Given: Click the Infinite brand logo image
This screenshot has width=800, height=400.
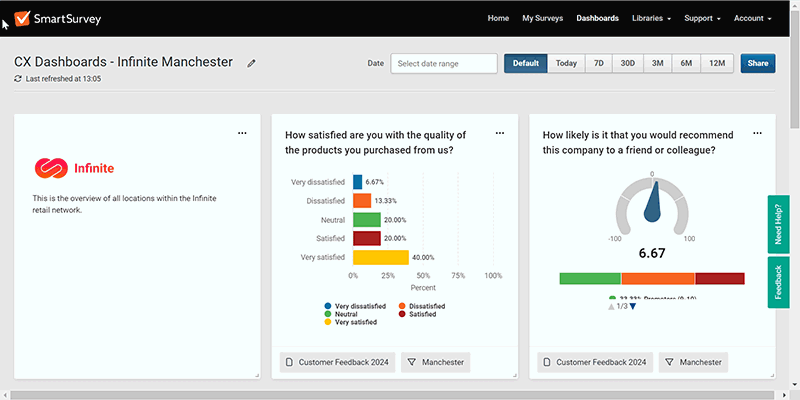Looking at the screenshot, I should pyautogui.click(x=74, y=168).
